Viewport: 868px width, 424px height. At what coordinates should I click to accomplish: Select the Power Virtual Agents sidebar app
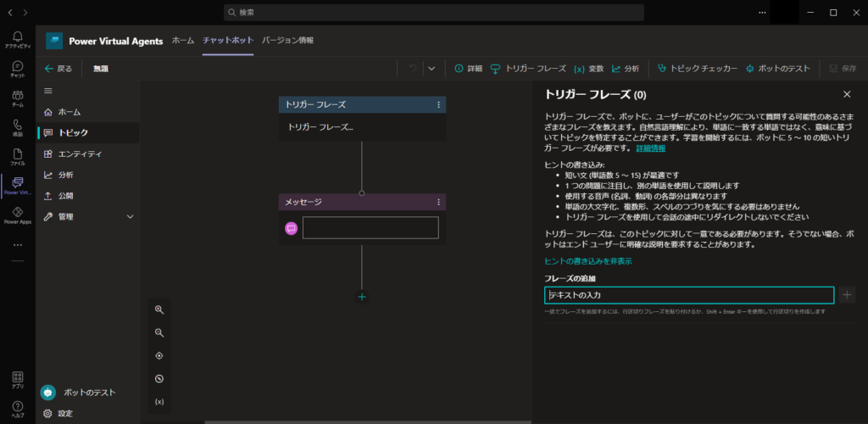[x=18, y=186]
